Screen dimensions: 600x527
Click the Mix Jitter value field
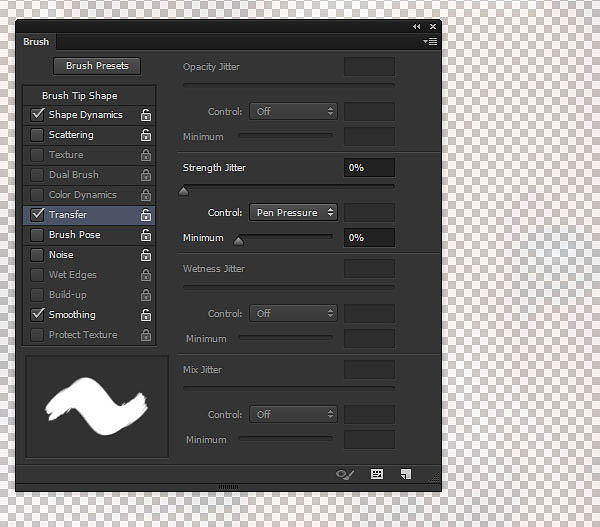coord(369,370)
